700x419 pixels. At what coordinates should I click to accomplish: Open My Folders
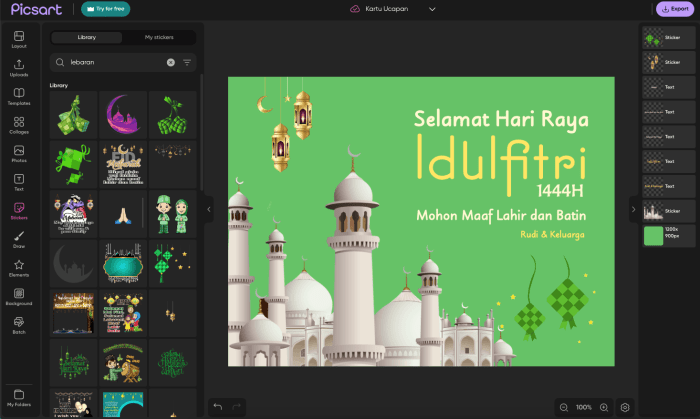[19, 398]
